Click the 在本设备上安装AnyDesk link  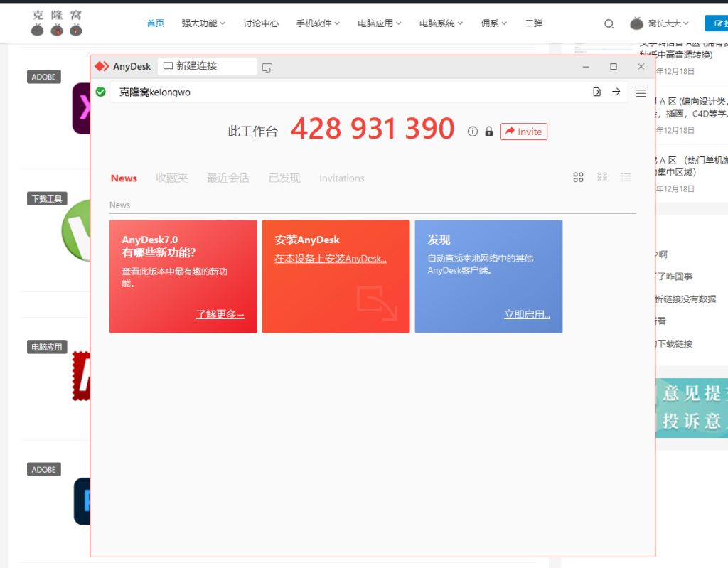[331, 259]
